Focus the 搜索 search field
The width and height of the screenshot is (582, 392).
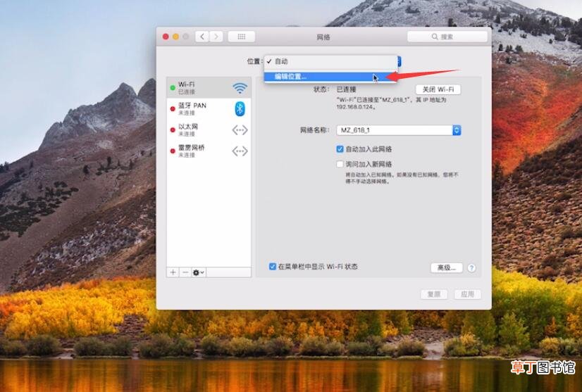(447, 37)
